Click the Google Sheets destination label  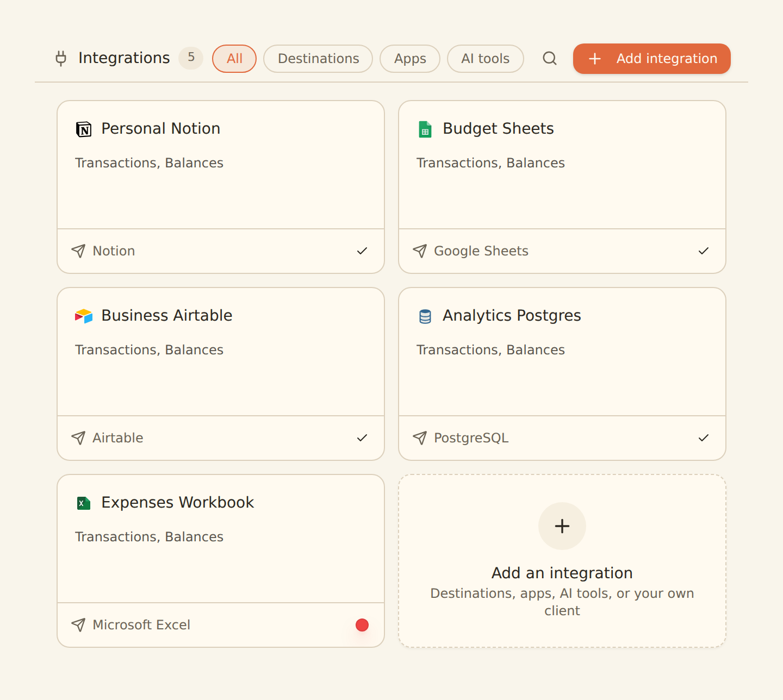481,251
